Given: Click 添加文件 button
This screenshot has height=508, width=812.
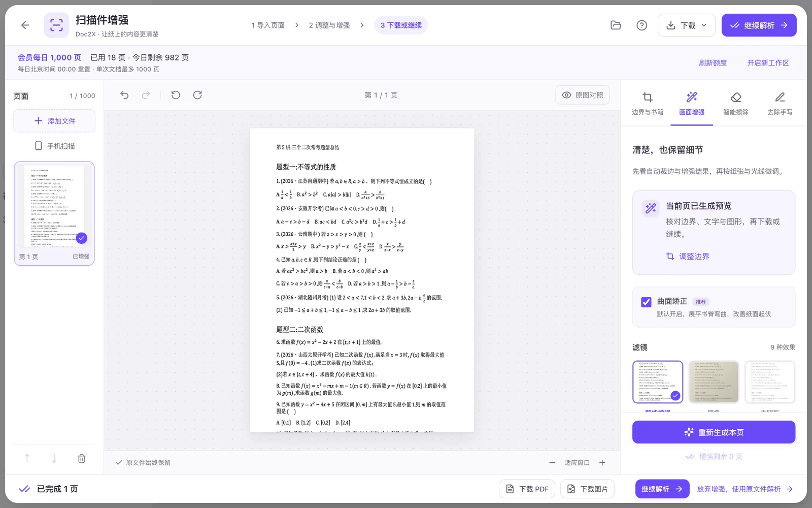Looking at the screenshot, I should [54, 121].
